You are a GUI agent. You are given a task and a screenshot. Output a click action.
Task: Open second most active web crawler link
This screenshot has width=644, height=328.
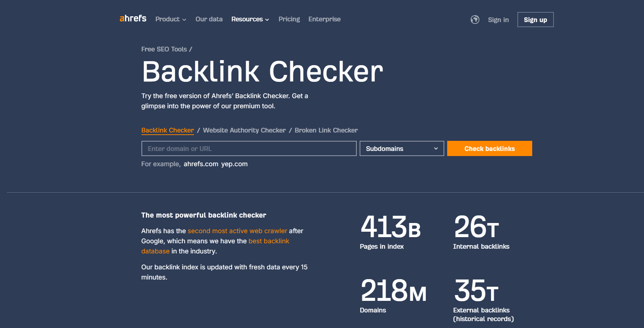(x=237, y=231)
